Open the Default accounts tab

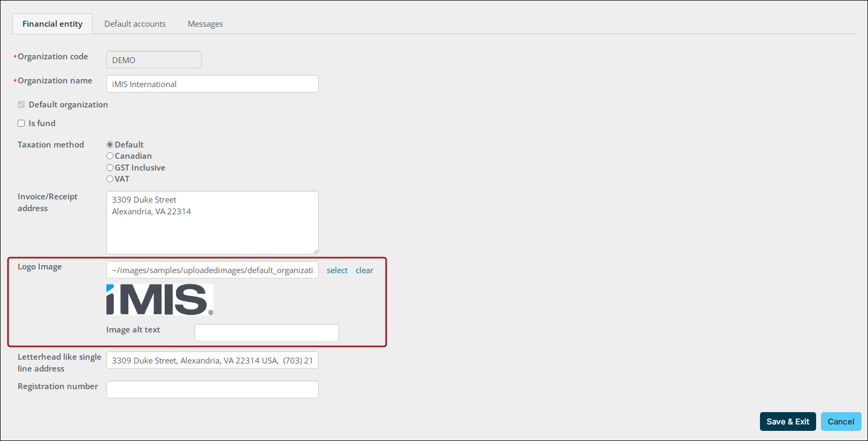(x=135, y=24)
